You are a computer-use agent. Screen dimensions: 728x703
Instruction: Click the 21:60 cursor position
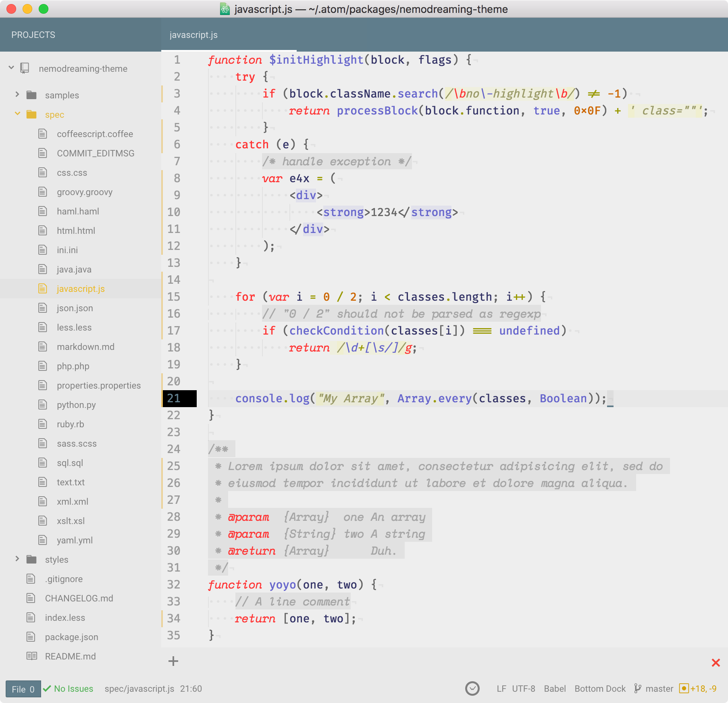tap(191, 688)
